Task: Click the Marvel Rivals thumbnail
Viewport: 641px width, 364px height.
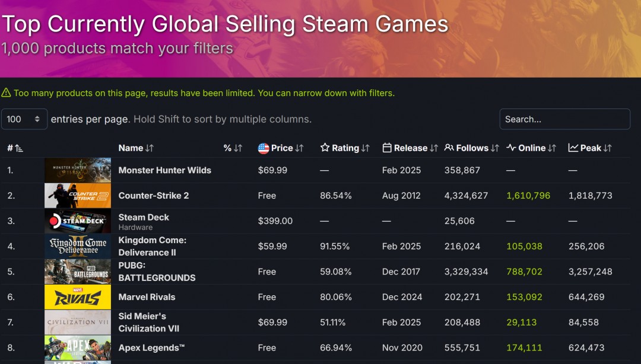Action: click(77, 297)
